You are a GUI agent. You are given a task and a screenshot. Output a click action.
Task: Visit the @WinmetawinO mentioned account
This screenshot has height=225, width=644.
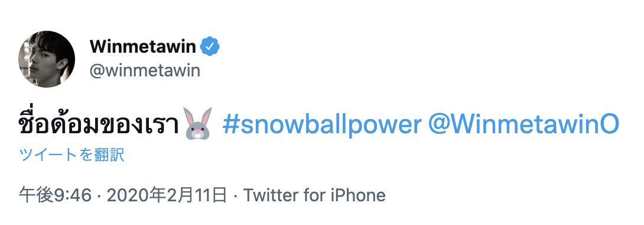(x=523, y=124)
